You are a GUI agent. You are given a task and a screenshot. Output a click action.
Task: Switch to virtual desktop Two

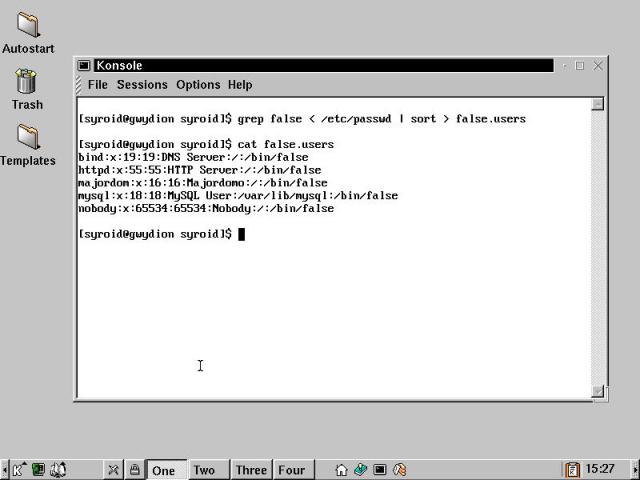(204, 470)
